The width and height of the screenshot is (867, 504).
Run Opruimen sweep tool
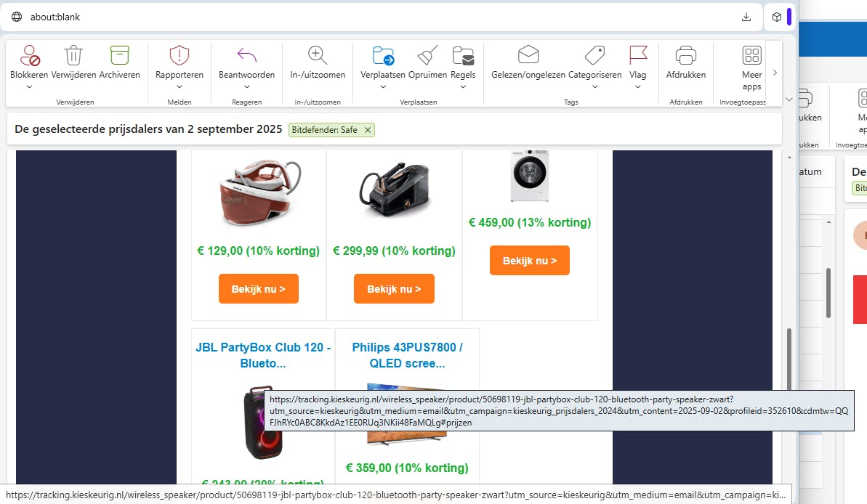[427, 55]
